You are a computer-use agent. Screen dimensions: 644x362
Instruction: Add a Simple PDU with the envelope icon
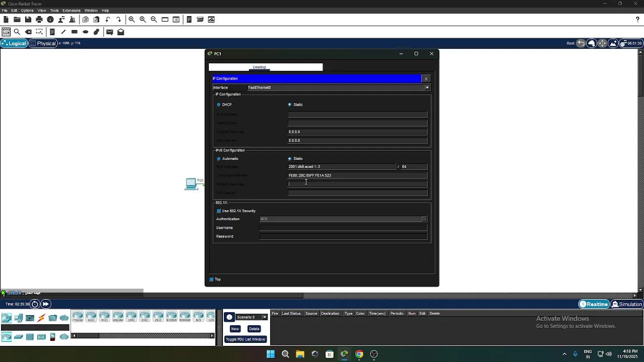110,32
